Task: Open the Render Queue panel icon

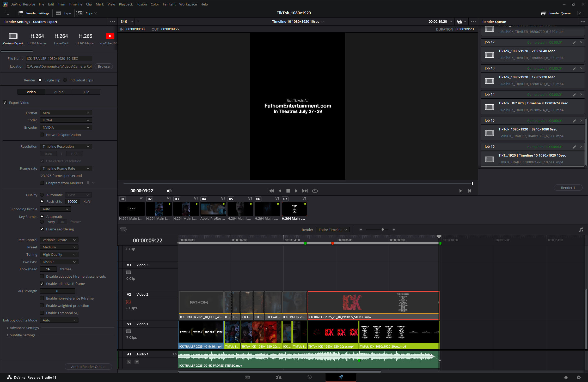Action: [x=544, y=13]
